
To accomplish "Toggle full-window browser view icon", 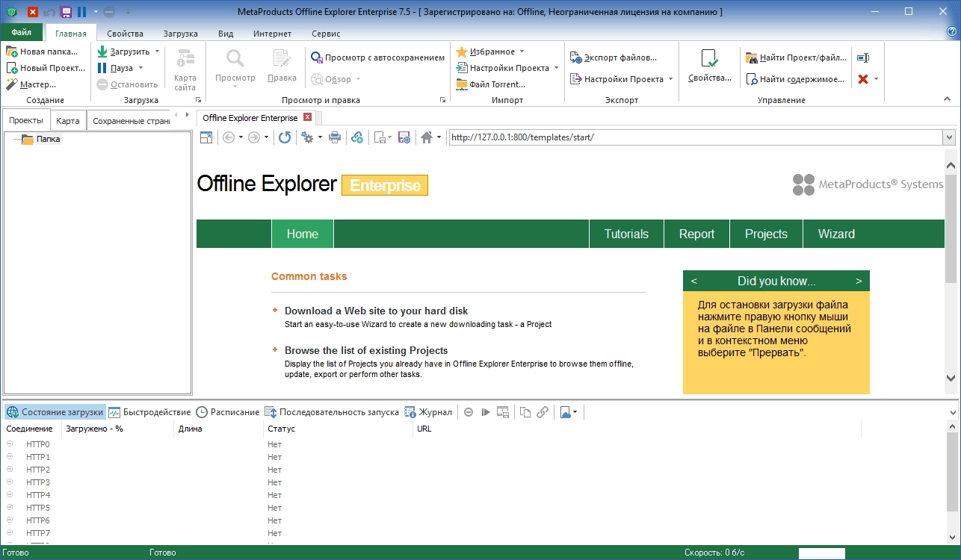I will pos(206,137).
